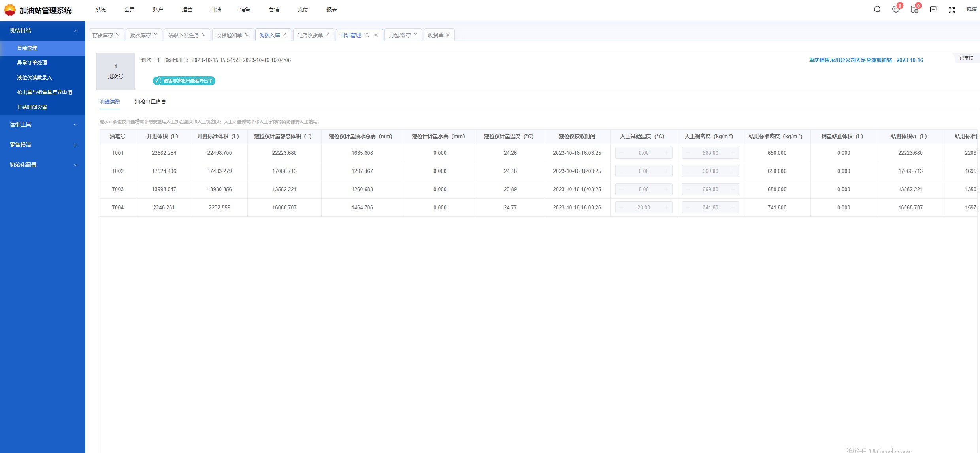Expand the 运维工具 sidebar section
This screenshot has height=453, width=980.
75,125
